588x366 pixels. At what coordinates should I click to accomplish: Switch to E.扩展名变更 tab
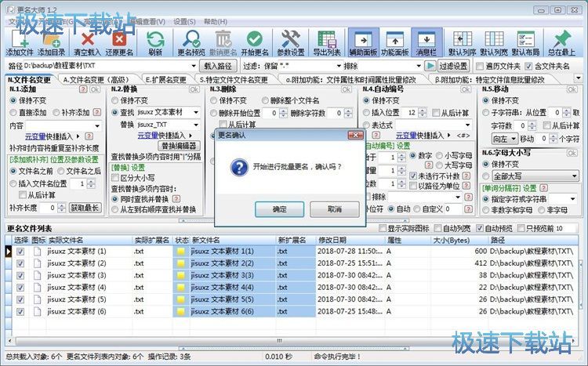click(x=166, y=79)
